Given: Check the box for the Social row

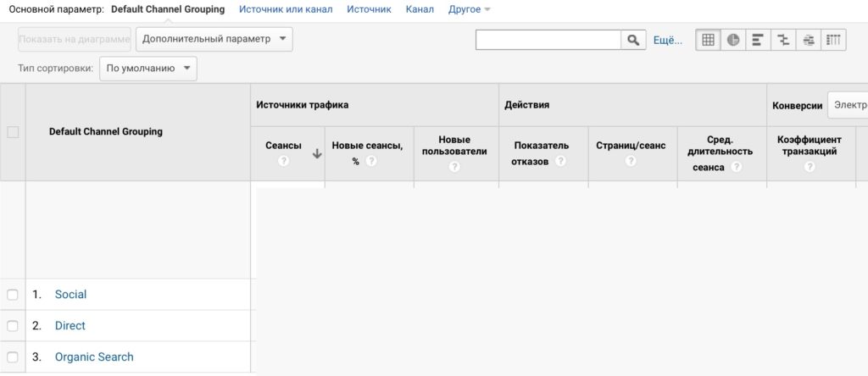Looking at the screenshot, I should tap(13, 295).
